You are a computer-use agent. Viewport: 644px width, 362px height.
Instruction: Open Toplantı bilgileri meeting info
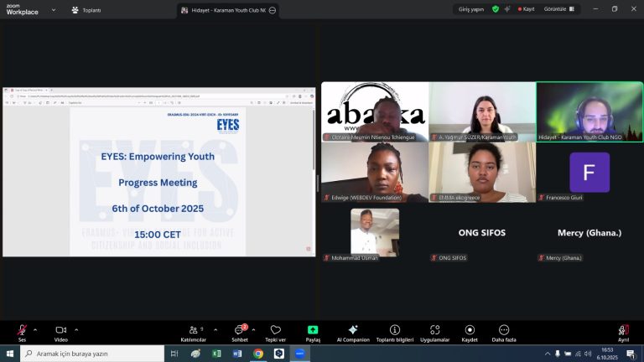point(395,331)
